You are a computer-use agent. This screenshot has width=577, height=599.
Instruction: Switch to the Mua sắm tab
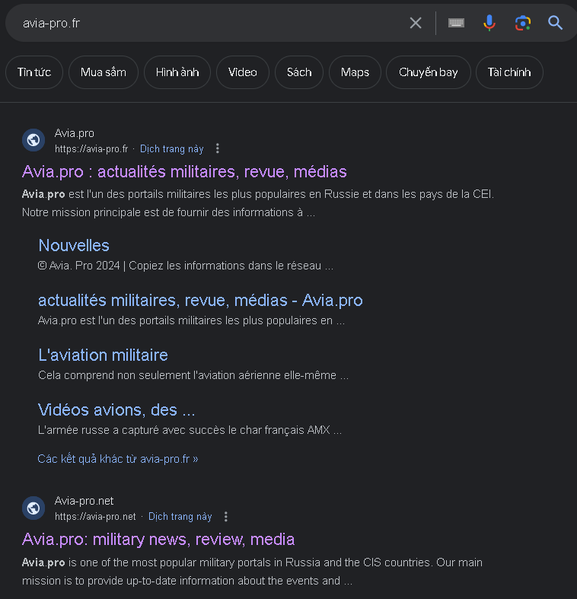pyautogui.click(x=103, y=72)
